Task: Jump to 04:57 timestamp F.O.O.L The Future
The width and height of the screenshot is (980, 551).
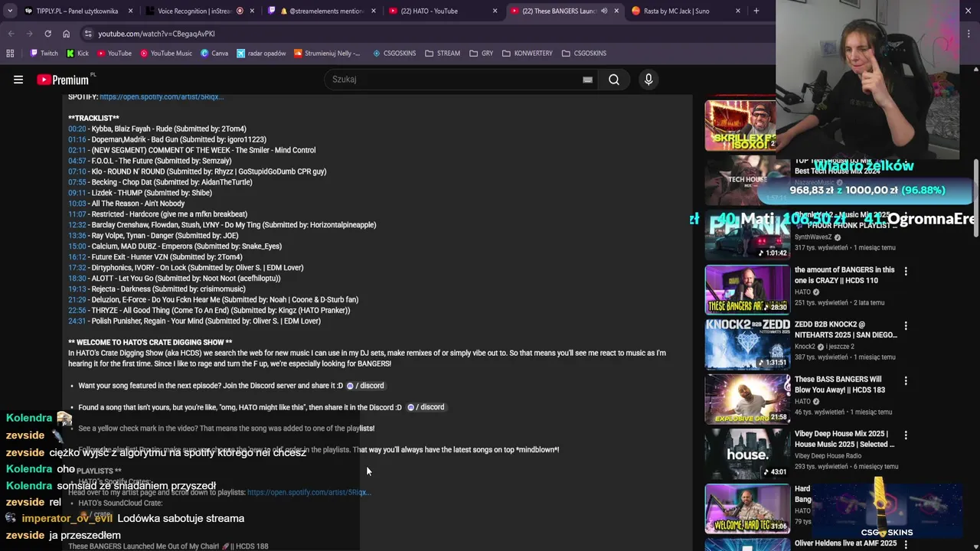Action: (x=77, y=161)
